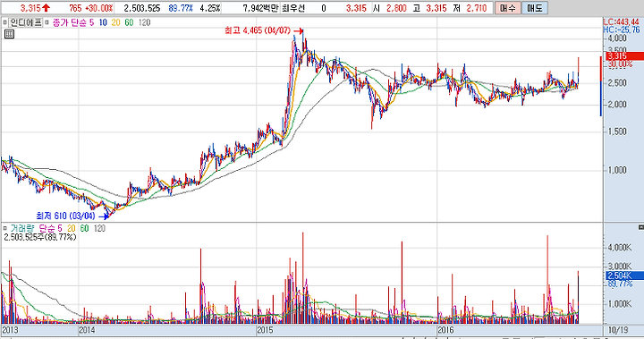
Task: Click the 1,000 price axis label
Action: (x=617, y=170)
